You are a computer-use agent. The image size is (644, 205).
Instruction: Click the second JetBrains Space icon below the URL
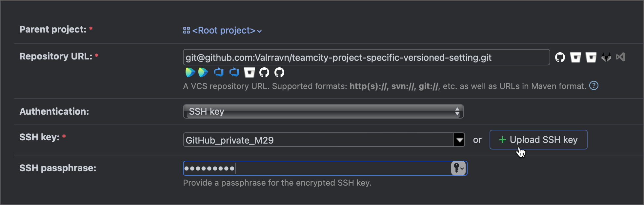pyautogui.click(x=203, y=72)
